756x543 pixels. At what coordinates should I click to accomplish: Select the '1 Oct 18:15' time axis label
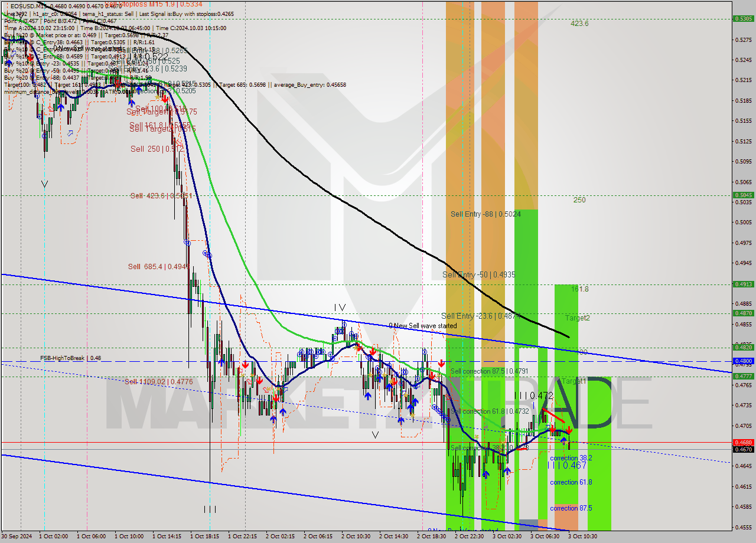204,537
